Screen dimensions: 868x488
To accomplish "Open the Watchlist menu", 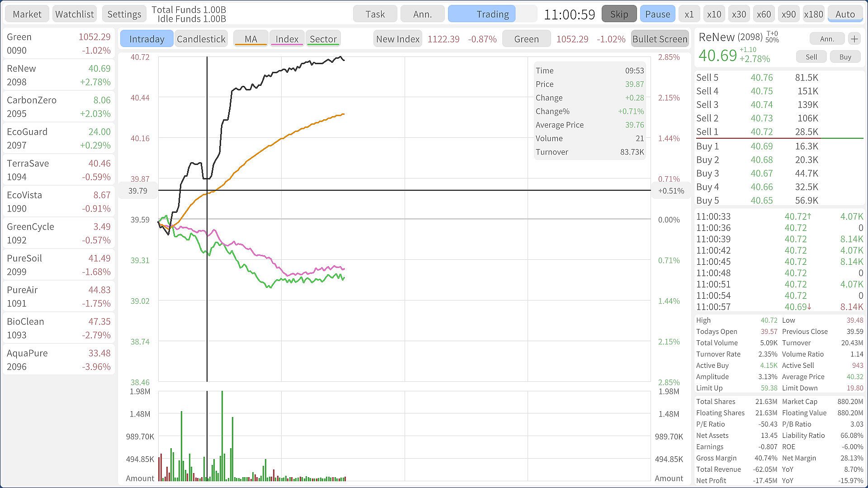I will (x=75, y=14).
